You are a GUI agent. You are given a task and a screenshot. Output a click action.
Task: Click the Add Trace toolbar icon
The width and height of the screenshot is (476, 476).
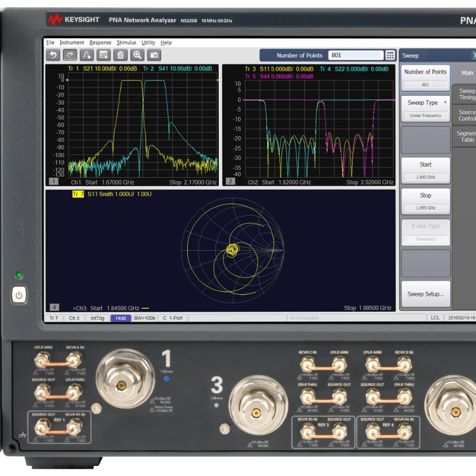coord(87,55)
